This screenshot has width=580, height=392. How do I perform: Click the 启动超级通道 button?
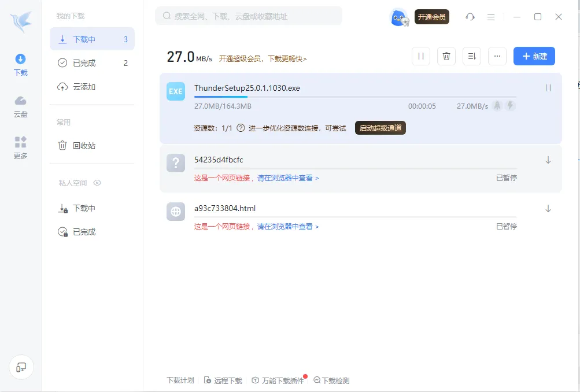coord(380,128)
